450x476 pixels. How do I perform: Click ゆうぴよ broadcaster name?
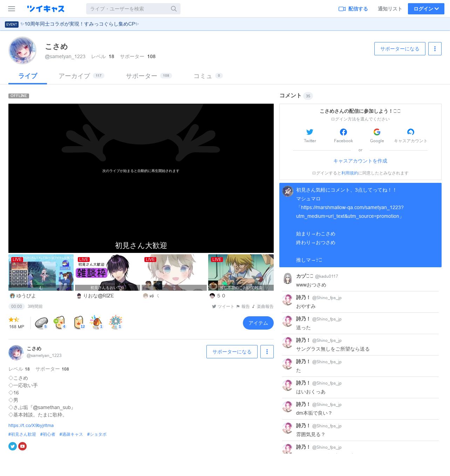click(26, 296)
